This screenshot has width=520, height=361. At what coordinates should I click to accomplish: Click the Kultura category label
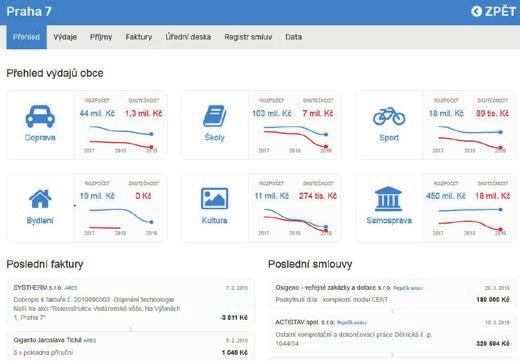pos(215,220)
